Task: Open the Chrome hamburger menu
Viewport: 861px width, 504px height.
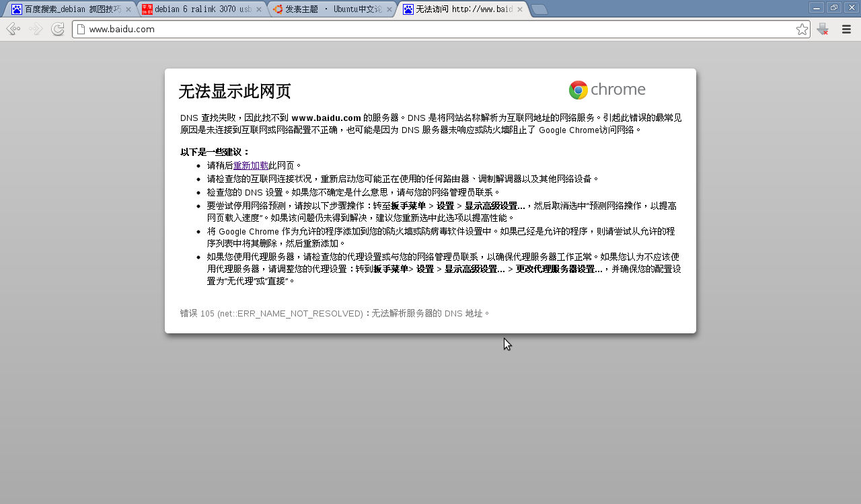Action: [847, 29]
